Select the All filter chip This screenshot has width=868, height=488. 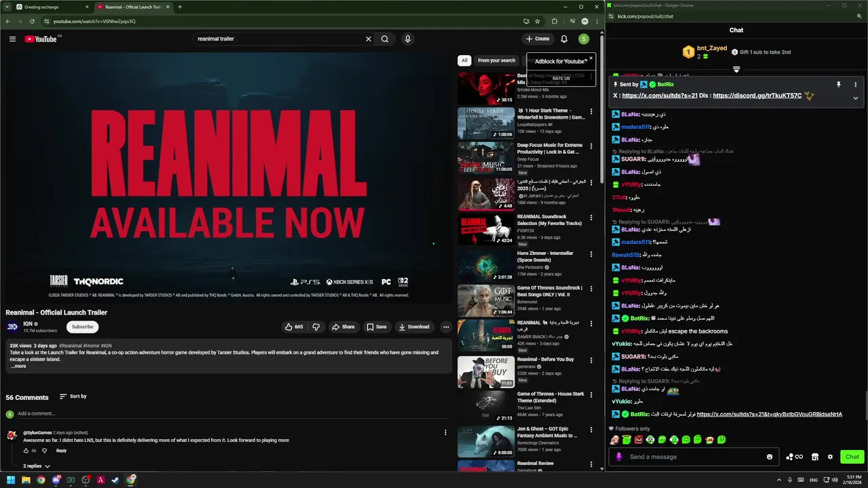tap(465, 60)
